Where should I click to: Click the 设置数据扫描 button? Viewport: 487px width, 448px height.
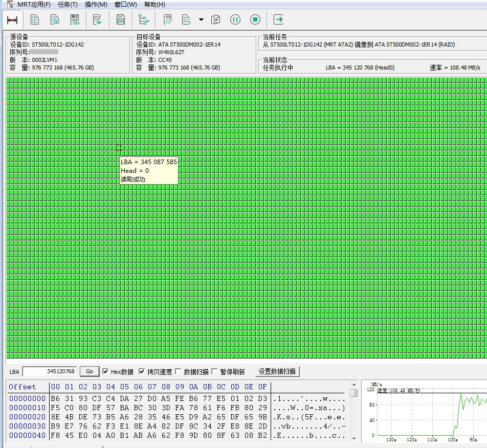click(x=277, y=371)
